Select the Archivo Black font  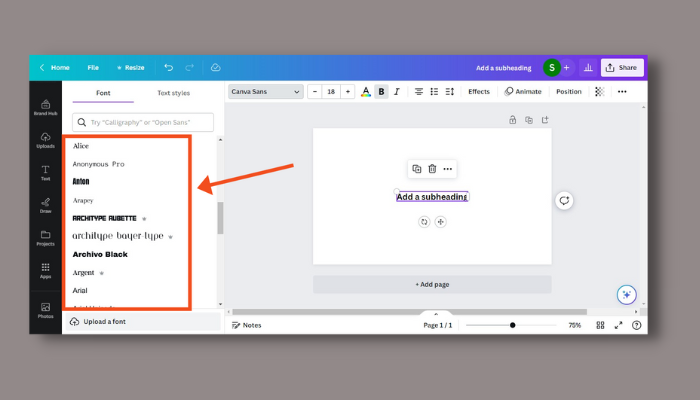coord(100,254)
